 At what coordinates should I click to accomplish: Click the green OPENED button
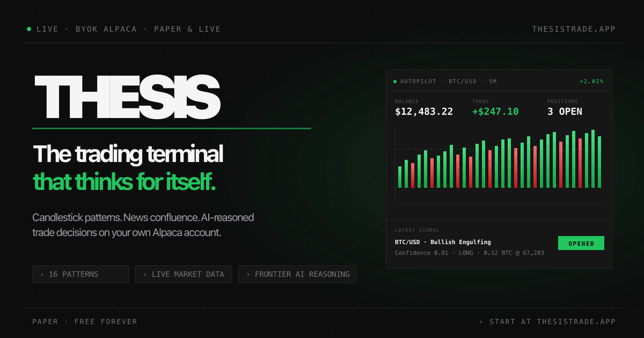point(581,243)
